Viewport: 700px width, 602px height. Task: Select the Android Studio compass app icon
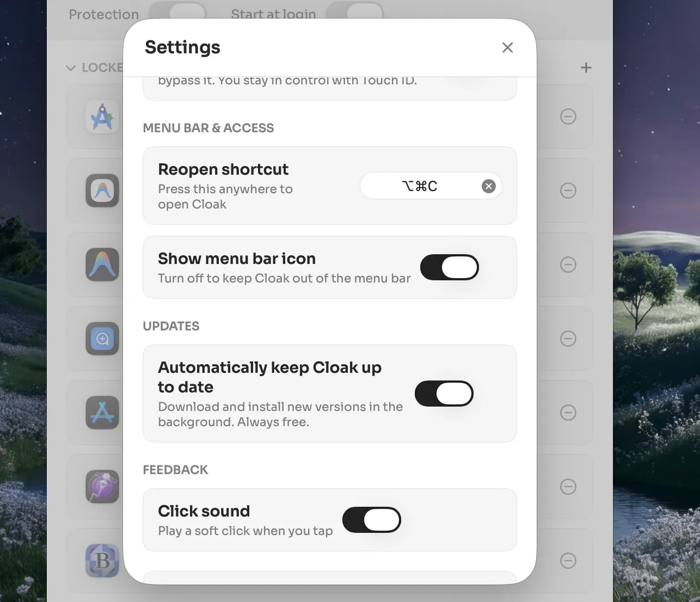point(102,116)
